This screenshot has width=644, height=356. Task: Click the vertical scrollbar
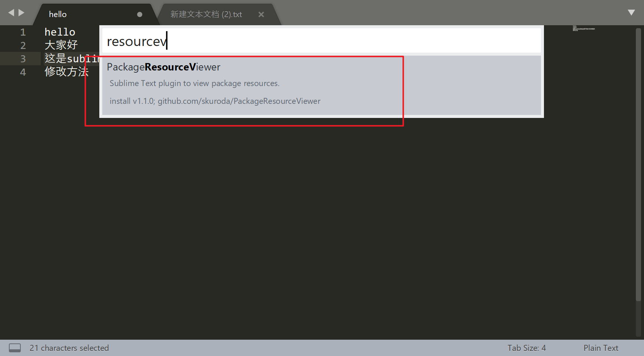pyautogui.click(x=638, y=165)
